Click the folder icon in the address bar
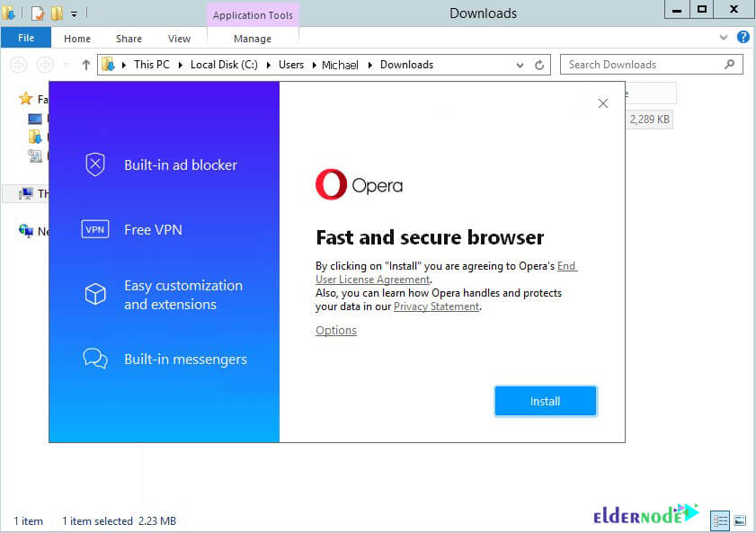This screenshot has height=533, width=756. click(x=109, y=65)
